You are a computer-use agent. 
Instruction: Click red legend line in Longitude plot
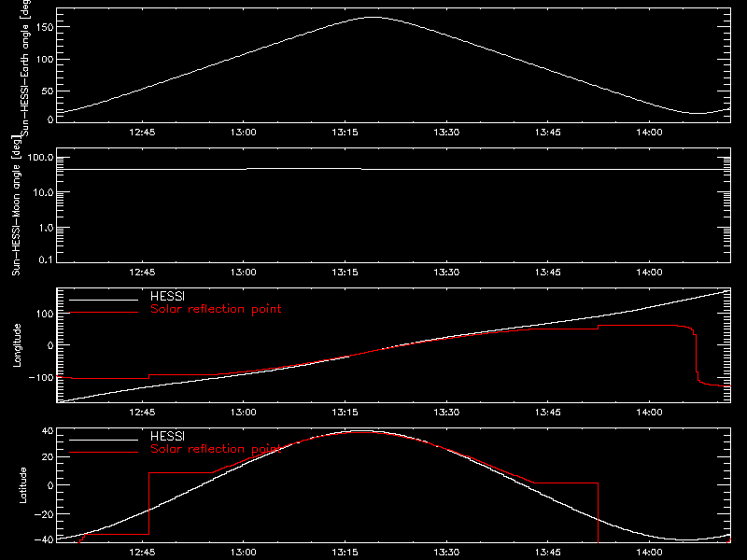pyautogui.click(x=104, y=313)
